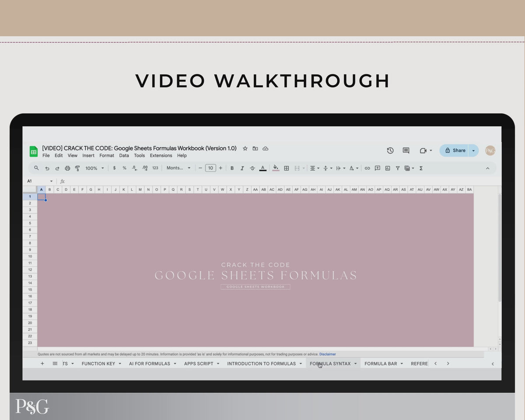The height and width of the screenshot is (420, 525).
Task: Click the Disclaimer link
Action: 328,354
